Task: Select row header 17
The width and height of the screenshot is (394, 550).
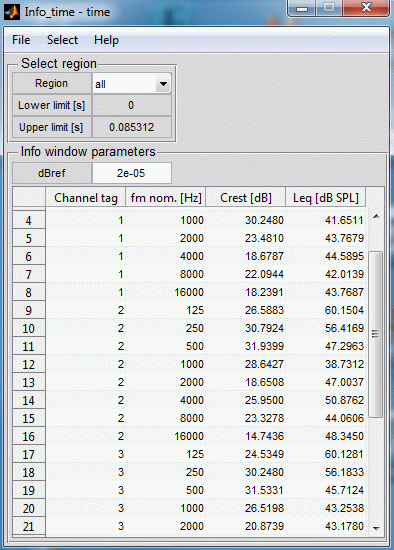Action: coord(29,455)
